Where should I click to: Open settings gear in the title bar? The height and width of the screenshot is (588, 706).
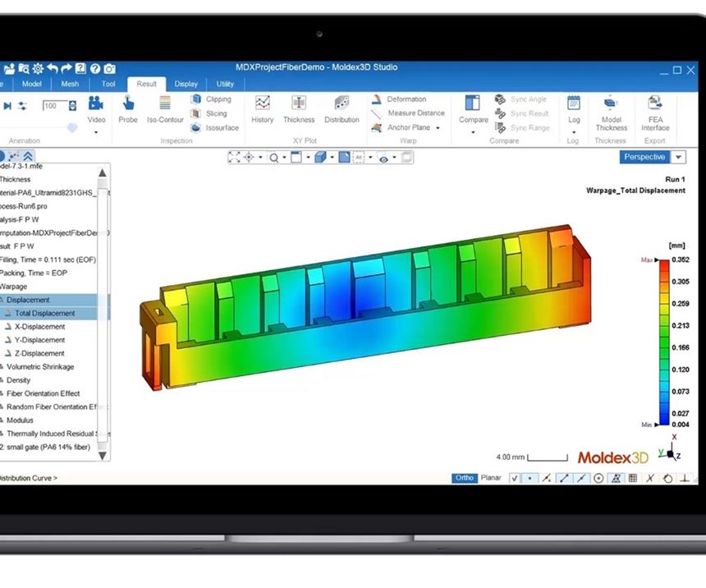coord(38,68)
